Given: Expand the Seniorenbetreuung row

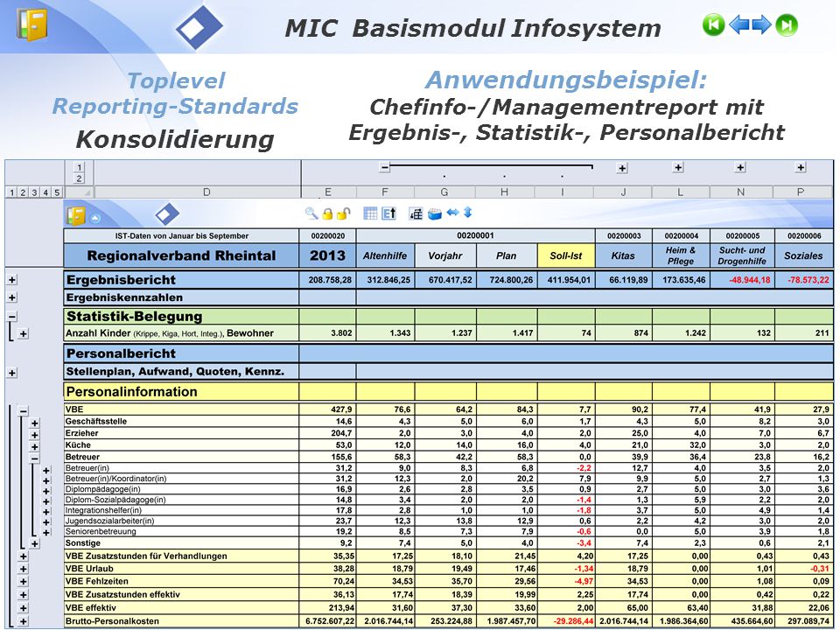Looking at the screenshot, I should click(x=46, y=533).
